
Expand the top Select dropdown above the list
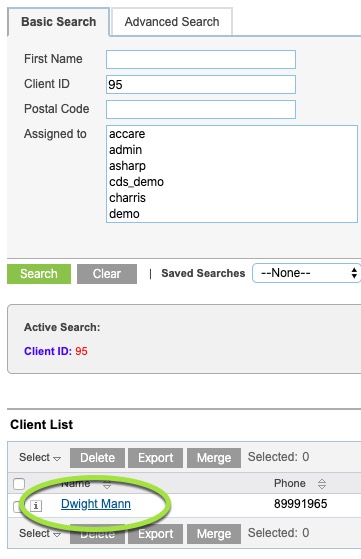coord(40,457)
